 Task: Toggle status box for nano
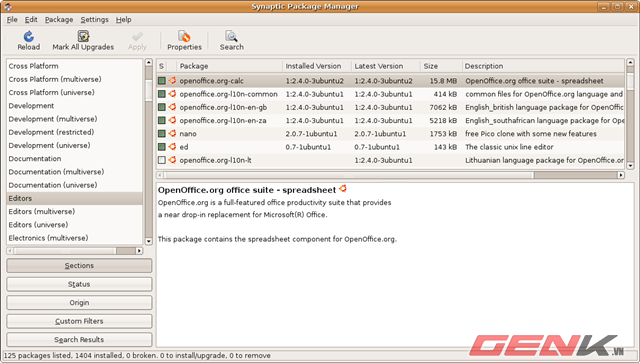pos(162,134)
